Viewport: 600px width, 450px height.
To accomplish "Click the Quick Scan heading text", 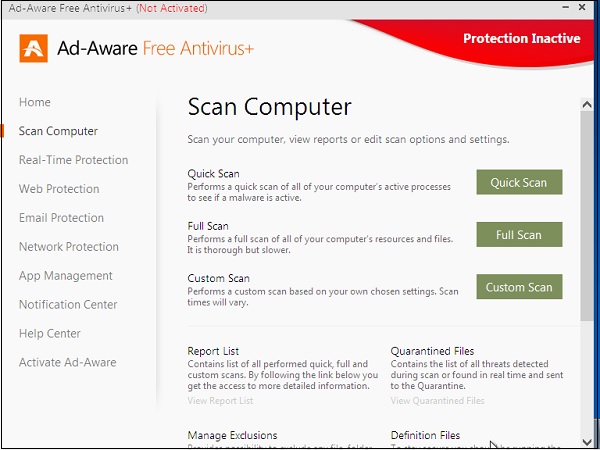I will pos(214,174).
